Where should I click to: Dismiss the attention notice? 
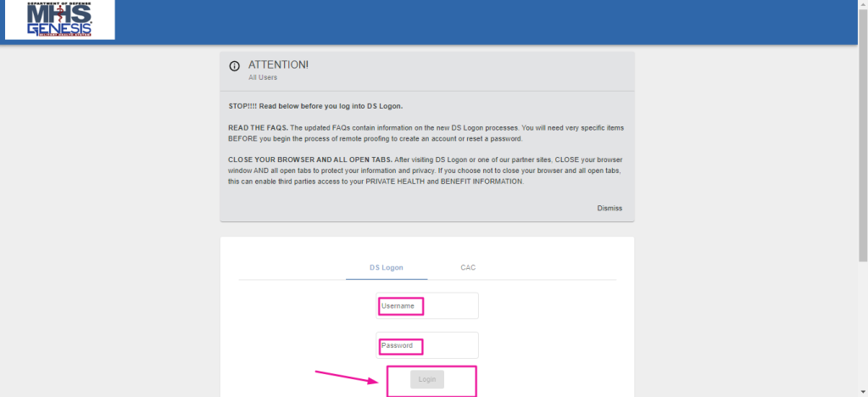pyautogui.click(x=609, y=208)
